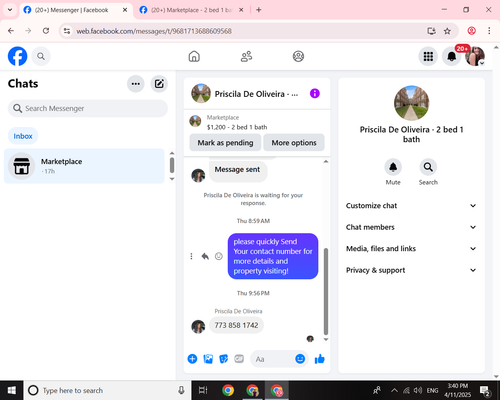The image size is (500, 400).
Task: Open Chrome's three-dot menu
Action: (x=489, y=31)
